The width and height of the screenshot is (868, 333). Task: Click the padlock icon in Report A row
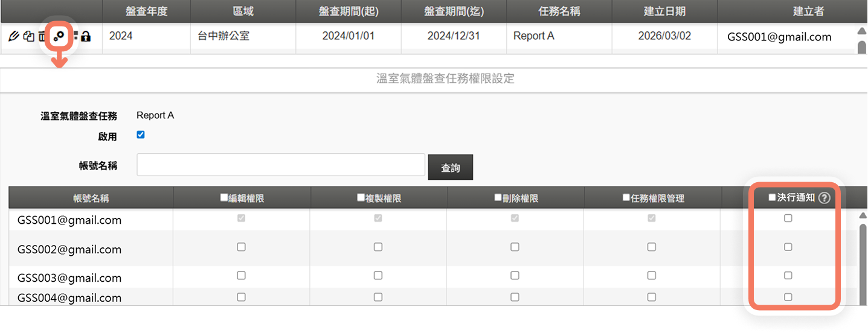click(x=86, y=37)
